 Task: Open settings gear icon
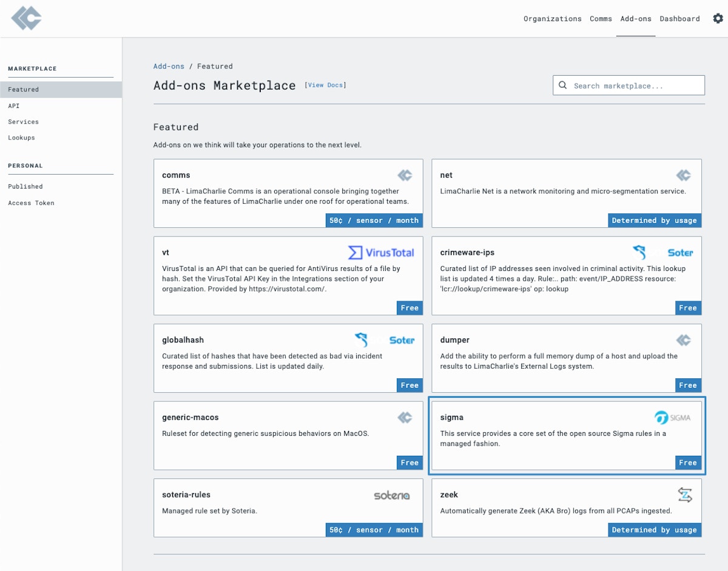point(718,19)
